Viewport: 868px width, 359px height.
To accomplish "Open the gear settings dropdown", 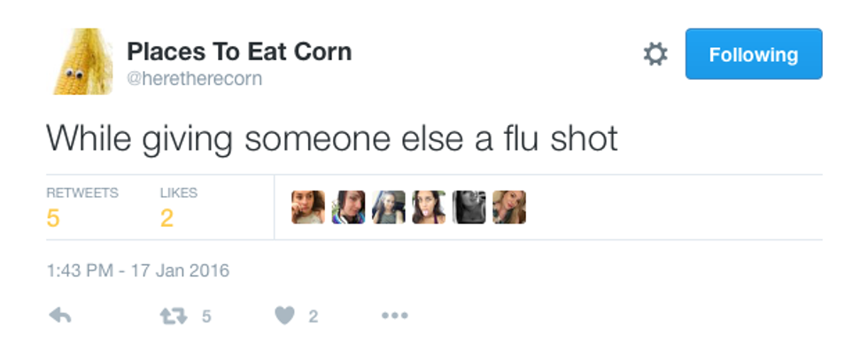I will [x=655, y=55].
